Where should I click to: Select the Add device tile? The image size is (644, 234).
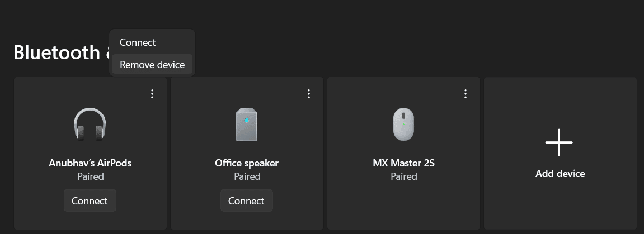(x=560, y=153)
